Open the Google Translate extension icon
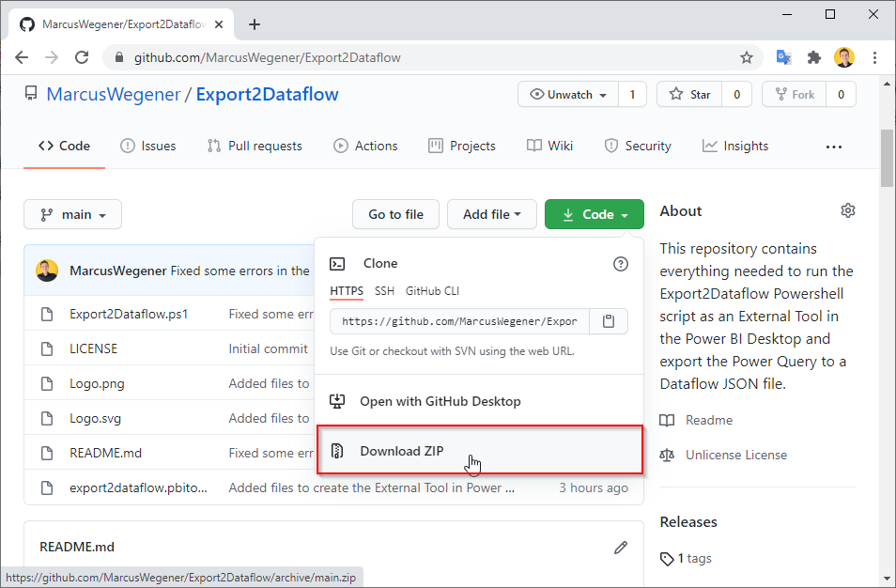Viewport: 896px width, 588px height. (x=783, y=57)
